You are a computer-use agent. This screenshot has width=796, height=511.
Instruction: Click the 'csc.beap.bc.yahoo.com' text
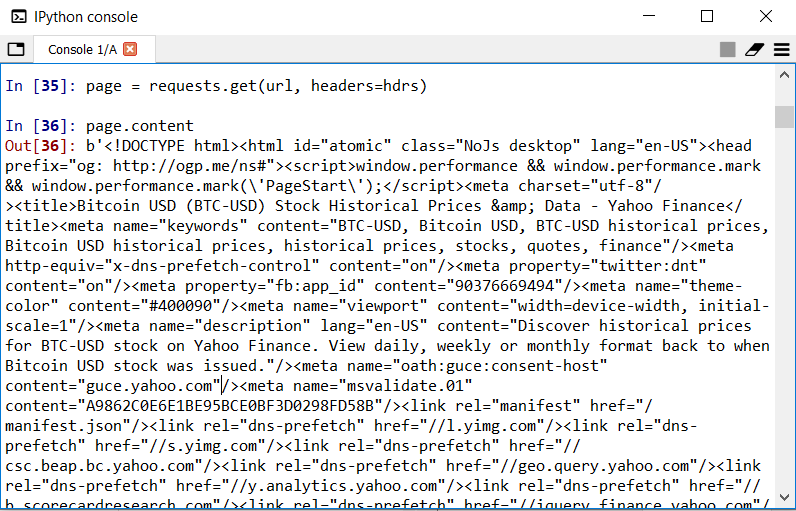click(x=100, y=466)
